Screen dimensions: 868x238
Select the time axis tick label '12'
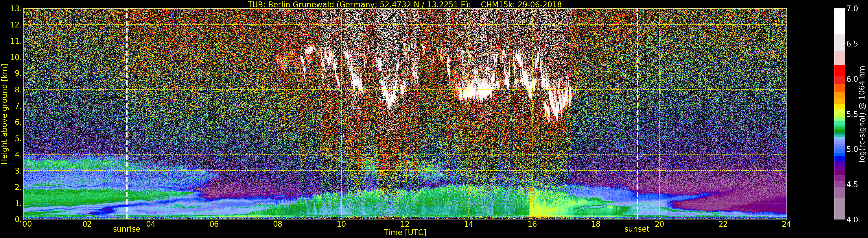pyautogui.click(x=405, y=224)
